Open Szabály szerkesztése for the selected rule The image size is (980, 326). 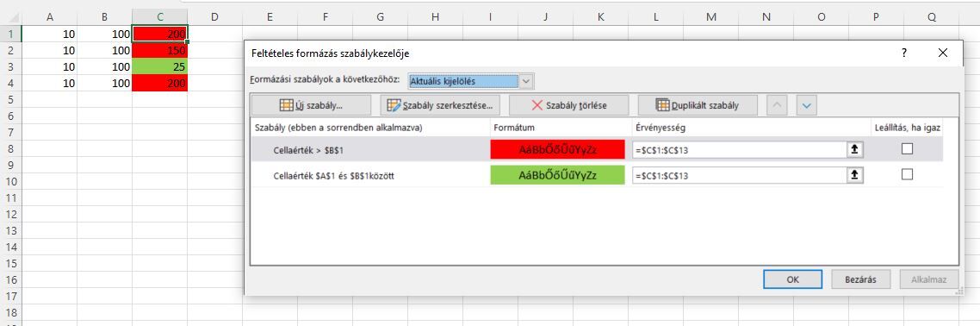[440, 105]
